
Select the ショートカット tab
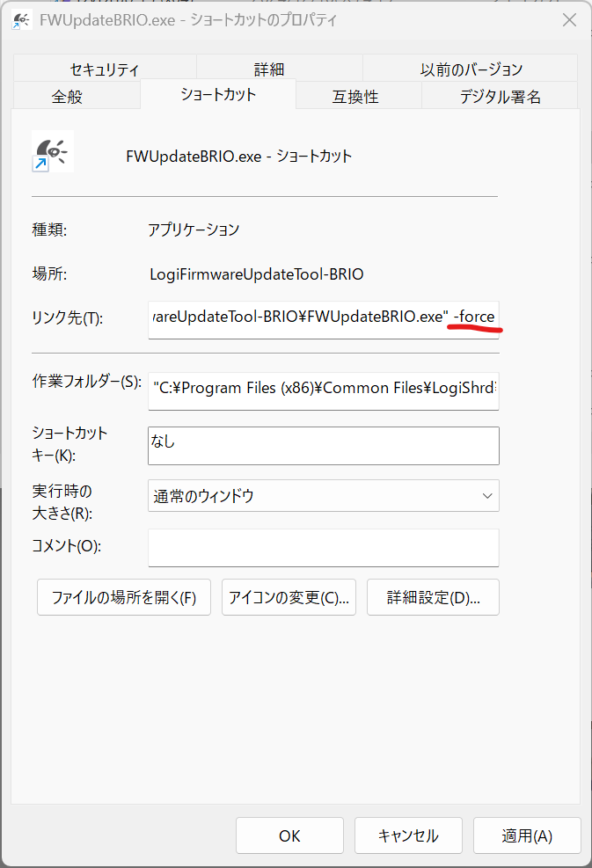(x=218, y=94)
